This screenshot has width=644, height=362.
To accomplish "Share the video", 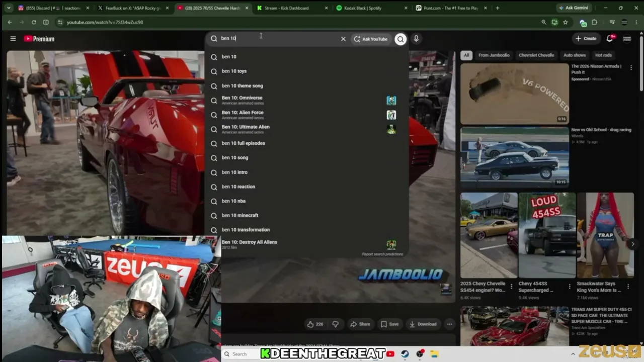I will click(360, 324).
